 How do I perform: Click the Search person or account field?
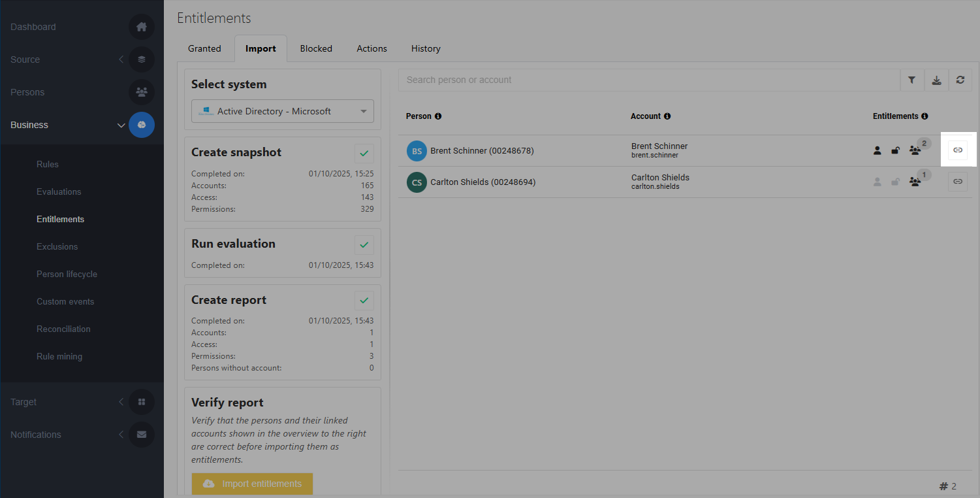[x=648, y=80]
